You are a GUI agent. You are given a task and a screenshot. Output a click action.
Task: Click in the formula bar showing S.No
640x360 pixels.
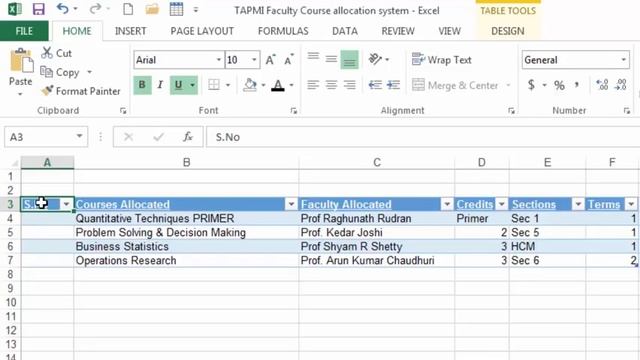422,137
